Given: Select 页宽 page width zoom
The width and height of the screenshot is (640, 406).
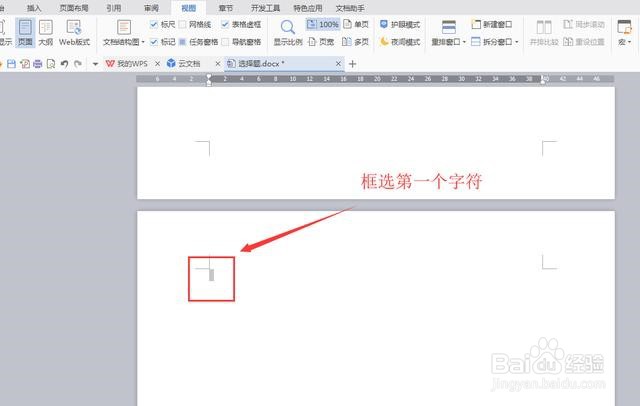Looking at the screenshot, I should coord(321,42).
